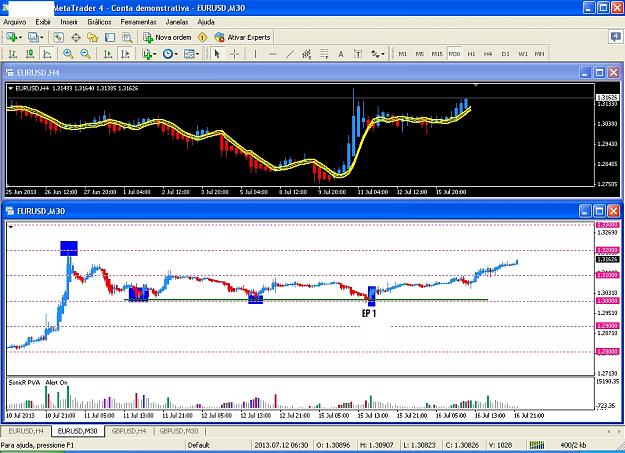Open the Strategy Tester icon
Screen dimensions: 625x453
point(127,37)
